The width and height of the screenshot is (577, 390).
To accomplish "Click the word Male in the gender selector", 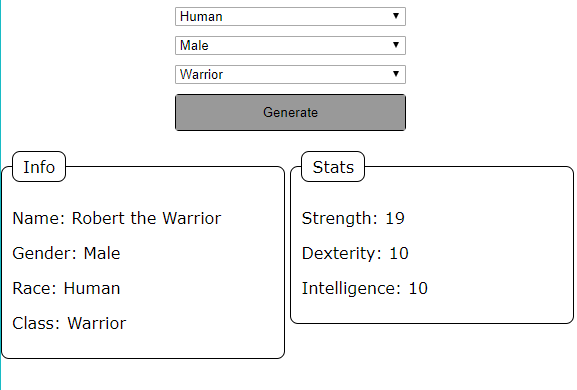I will point(194,46).
